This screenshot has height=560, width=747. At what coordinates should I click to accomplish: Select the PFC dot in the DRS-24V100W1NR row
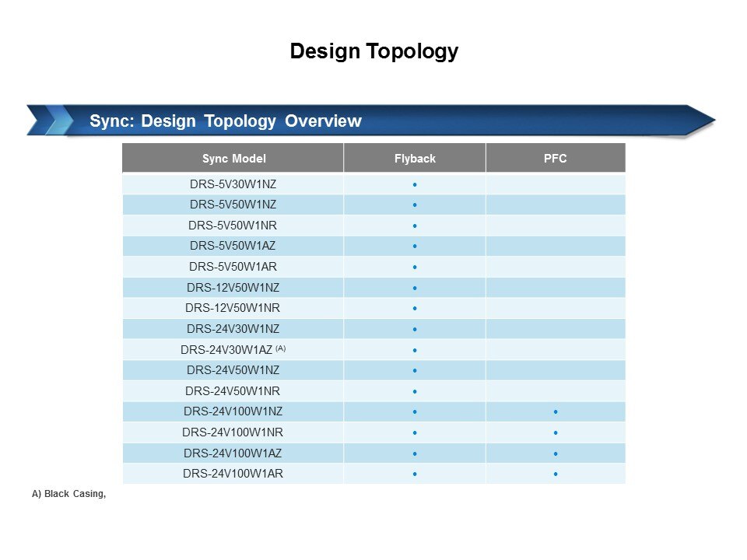click(x=556, y=432)
